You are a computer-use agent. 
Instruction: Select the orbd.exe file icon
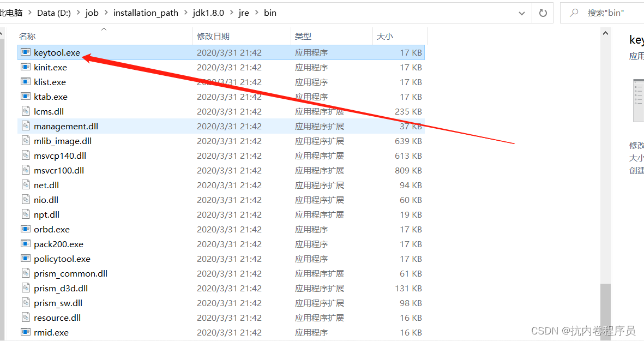pyautogui.click(x=26, y=229)
